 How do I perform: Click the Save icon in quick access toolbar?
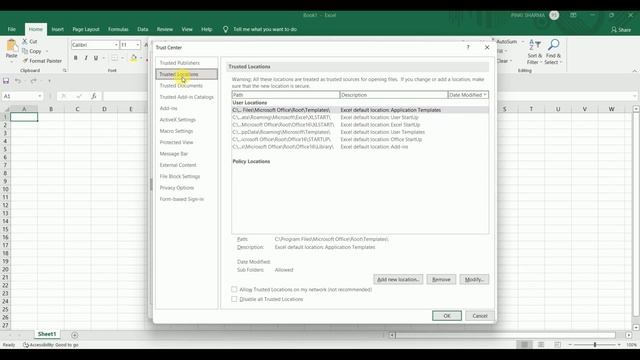(x=6, y=81)
